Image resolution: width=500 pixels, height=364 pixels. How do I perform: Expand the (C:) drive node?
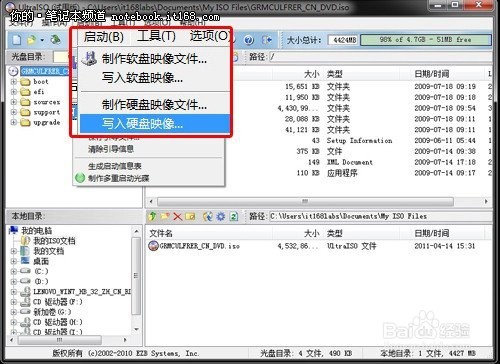pos(13,271)
